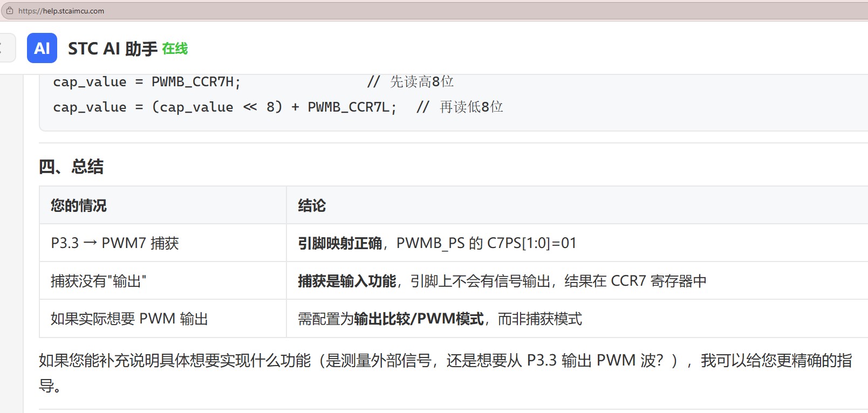This screenshot has height=413, width=868.
Task: Click the blue AI logo icon
Action: point(42,48)
